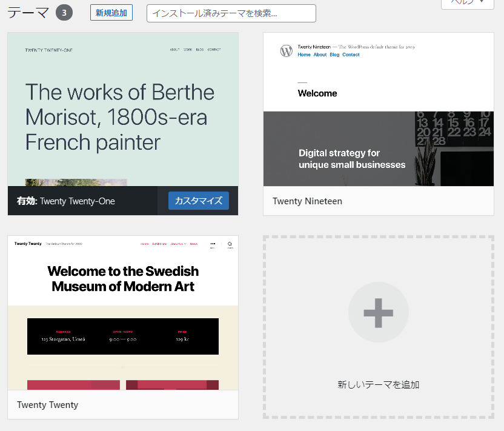Click the Twenty Nineteen theme name
504x431 pixels.
point(307,201)
